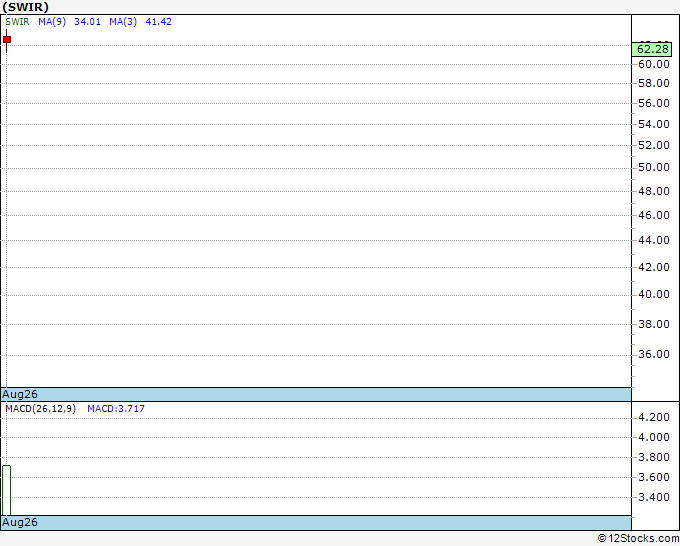This screenshot has height=546, width=680.
Task: Open the 12Stocks.com copyright link
Action: (638, 538)
